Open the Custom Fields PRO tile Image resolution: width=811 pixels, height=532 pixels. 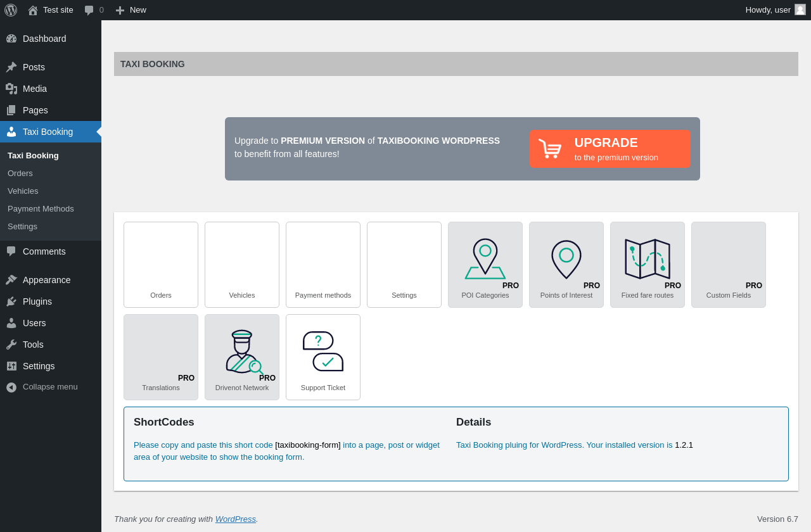pos(729,265)
